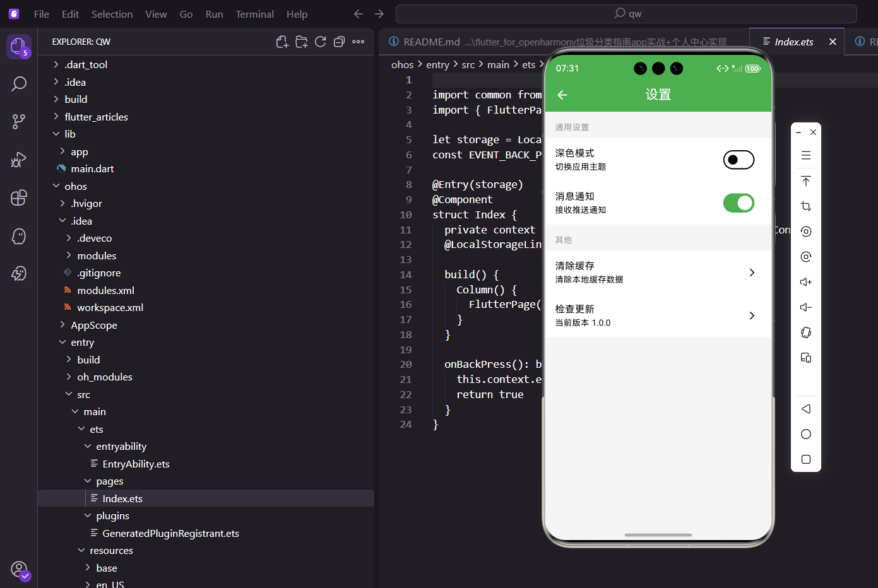Image resolution: width=878 pixels, height=588 pixels.
Task: Collapse all folders in Explorer
Action: pos(339,42)
